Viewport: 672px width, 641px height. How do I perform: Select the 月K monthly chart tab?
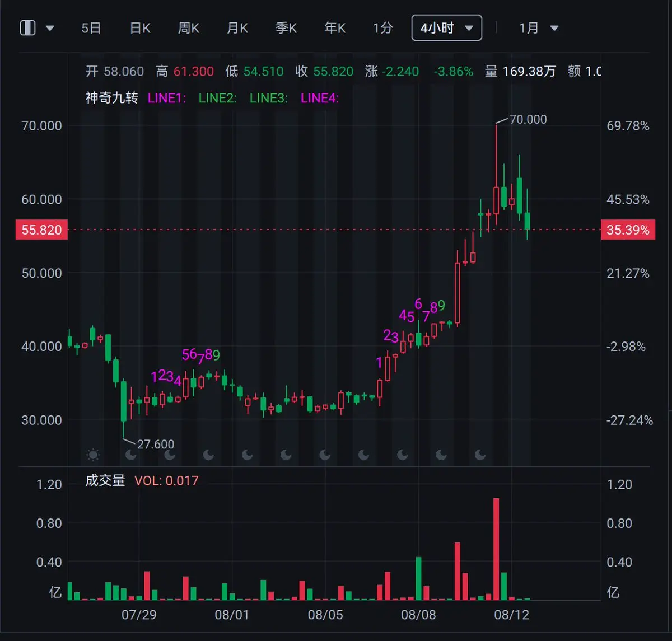(237, 28)
